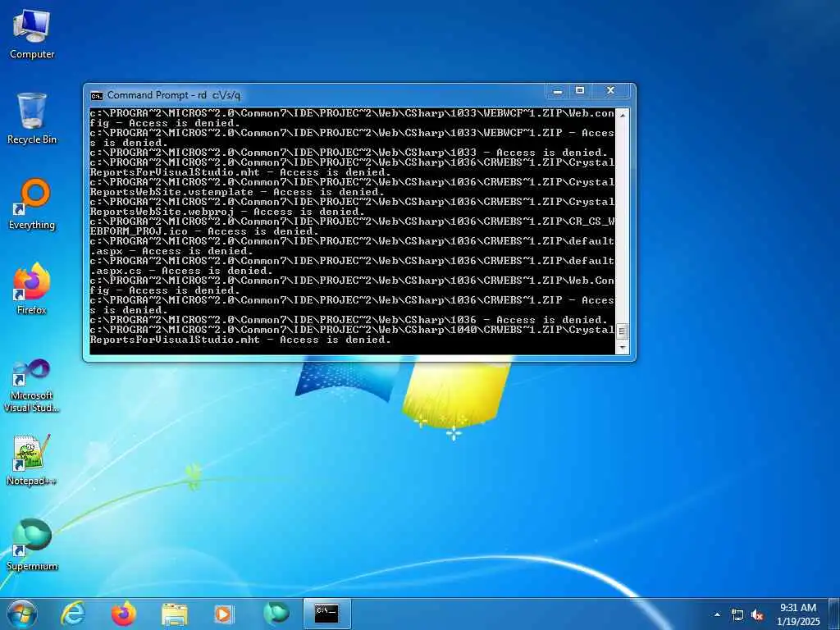Launch Internet Explorer from the taskbar
The height and width of the screenshot is (630, 840).
click(73, 614)
